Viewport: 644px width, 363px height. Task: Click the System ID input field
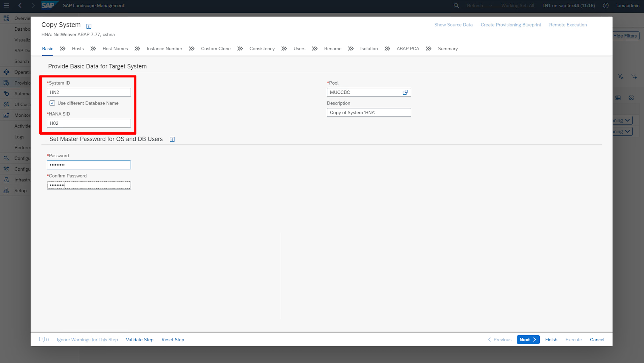tap(89, 92)
